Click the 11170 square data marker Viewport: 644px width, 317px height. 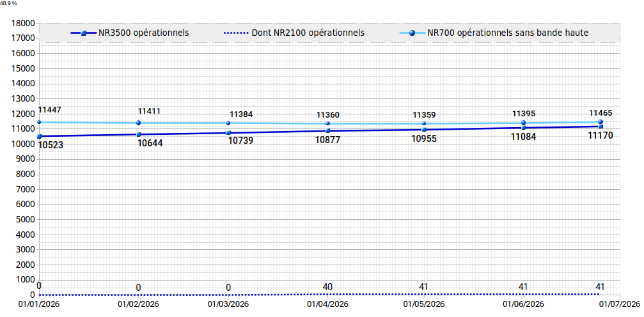point(601,127)
